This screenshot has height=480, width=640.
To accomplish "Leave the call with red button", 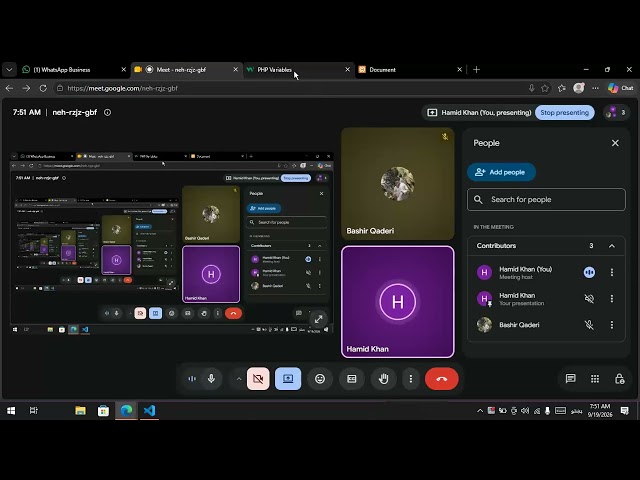I will (442, 379).
